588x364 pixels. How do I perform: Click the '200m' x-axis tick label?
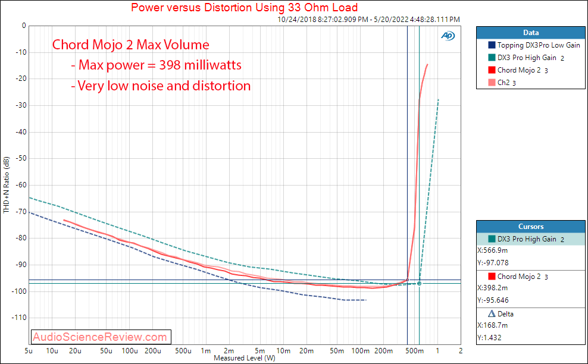click(384, 351)
